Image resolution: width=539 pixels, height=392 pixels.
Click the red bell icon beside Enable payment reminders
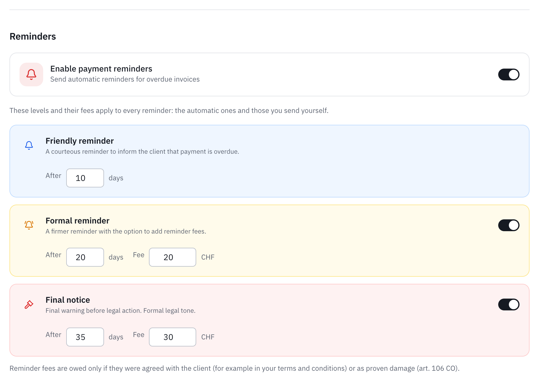coord(31,74)
